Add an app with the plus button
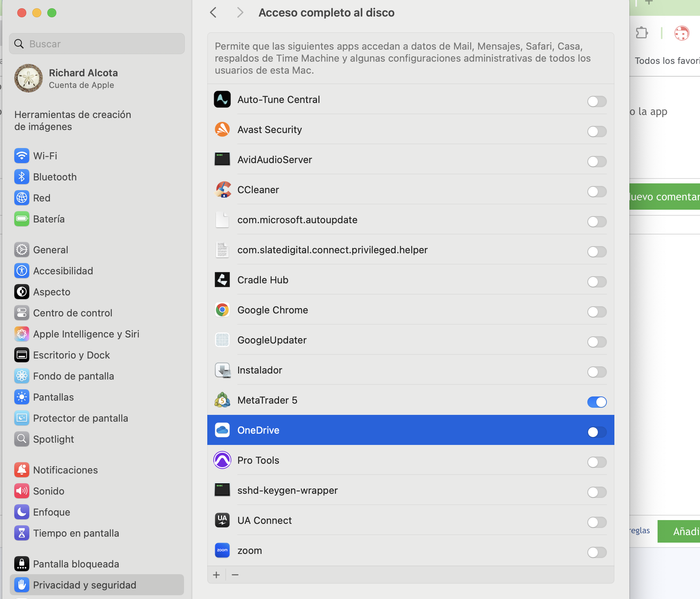 (x=216, y=575)
